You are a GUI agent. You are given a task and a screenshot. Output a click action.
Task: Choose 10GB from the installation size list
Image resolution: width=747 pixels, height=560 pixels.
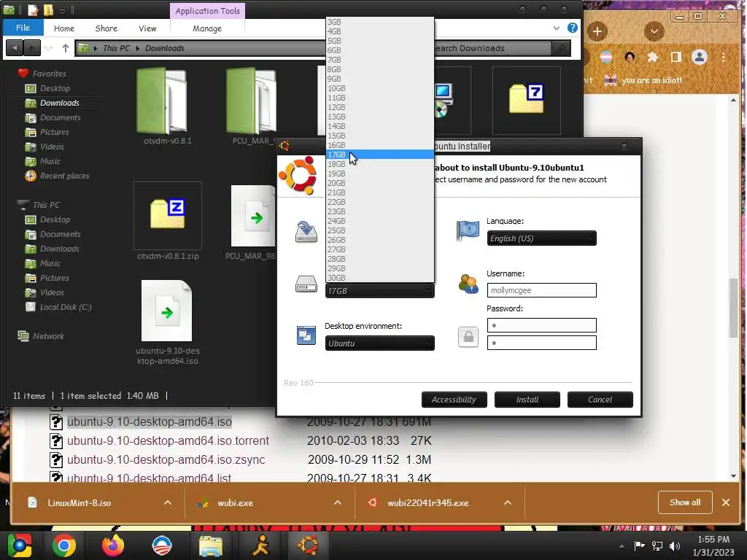379,88
